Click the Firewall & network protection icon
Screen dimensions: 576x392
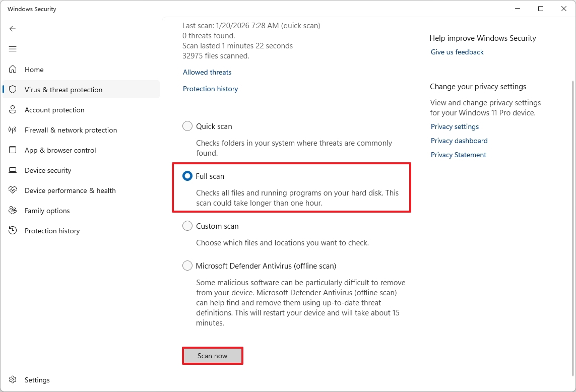pos(12,129)
